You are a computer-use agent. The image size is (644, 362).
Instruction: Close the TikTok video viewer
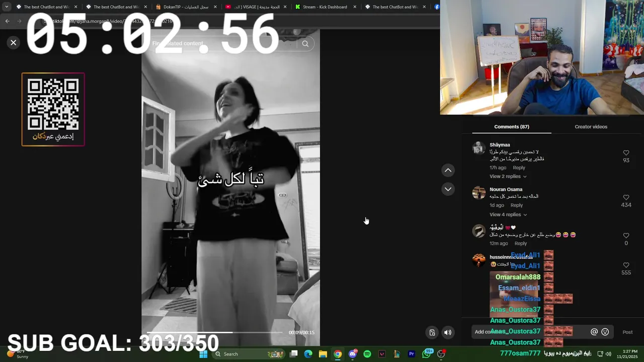point(14,43)
